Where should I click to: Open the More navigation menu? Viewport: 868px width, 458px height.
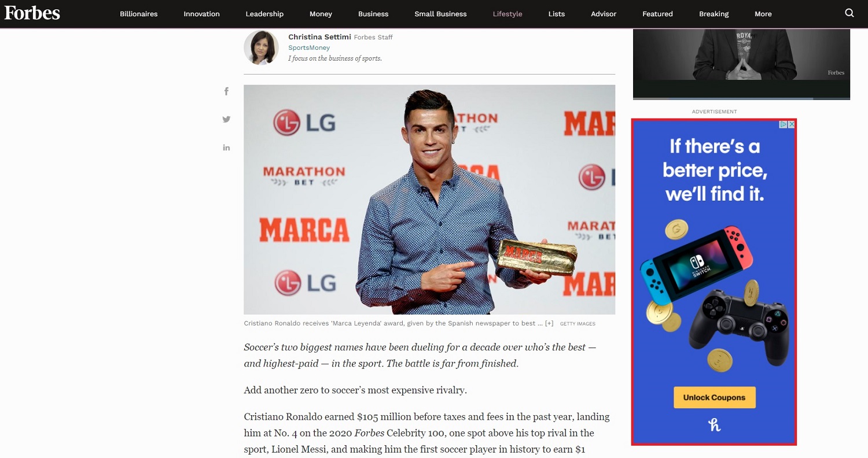coord(763,14)
